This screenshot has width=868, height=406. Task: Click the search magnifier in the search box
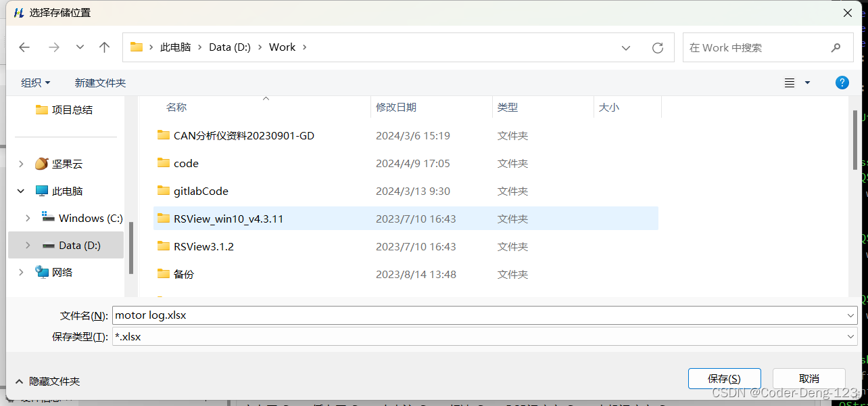tap(836, 47)
